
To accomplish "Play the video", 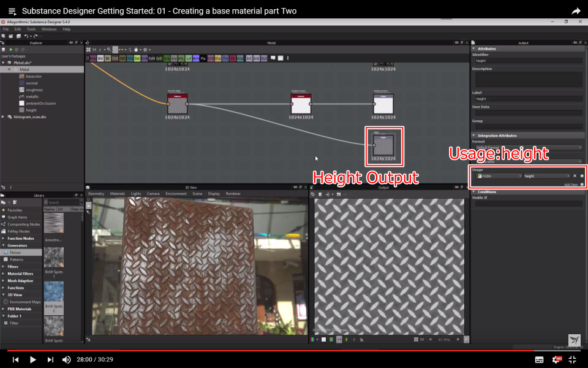I will pos(32,359).
